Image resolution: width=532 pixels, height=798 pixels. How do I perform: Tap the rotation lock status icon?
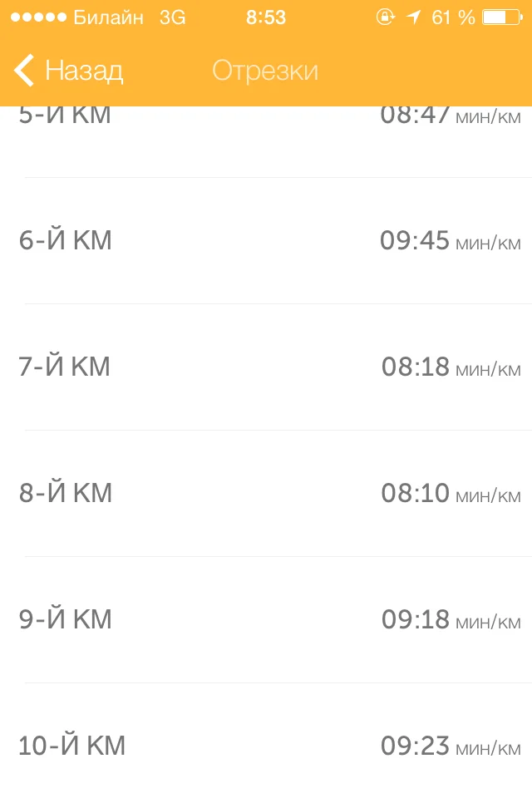tap(385, 17)
